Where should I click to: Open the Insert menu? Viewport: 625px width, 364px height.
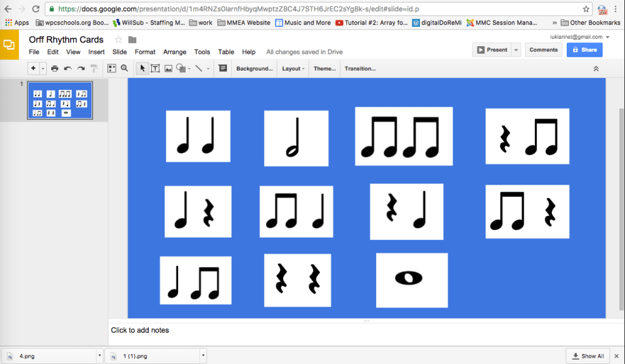[x=96, y=52]
